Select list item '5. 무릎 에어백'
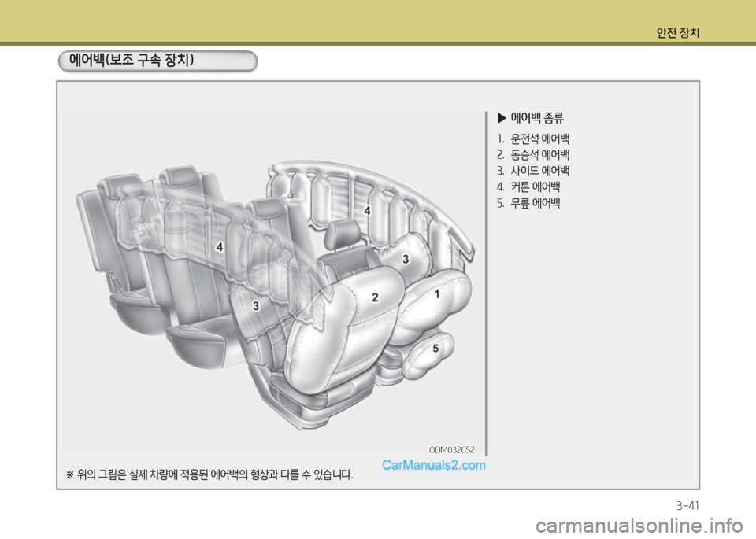756x539 pixels. click(528, 203)
